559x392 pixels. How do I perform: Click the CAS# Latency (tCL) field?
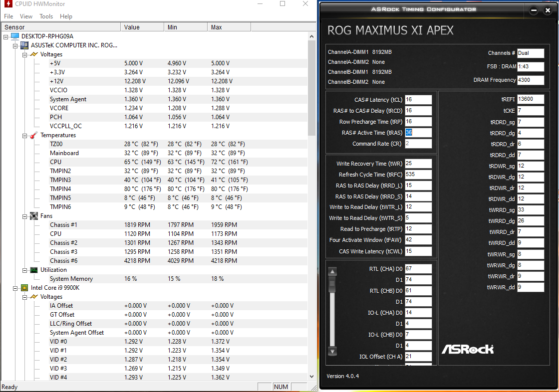[x=418, y=99]
